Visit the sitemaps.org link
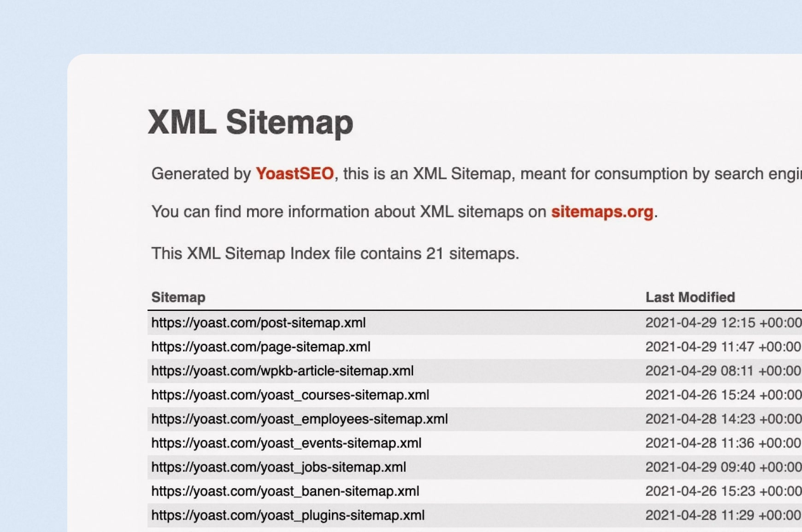Viewport: 802px width, 532px height. (602, 212)
